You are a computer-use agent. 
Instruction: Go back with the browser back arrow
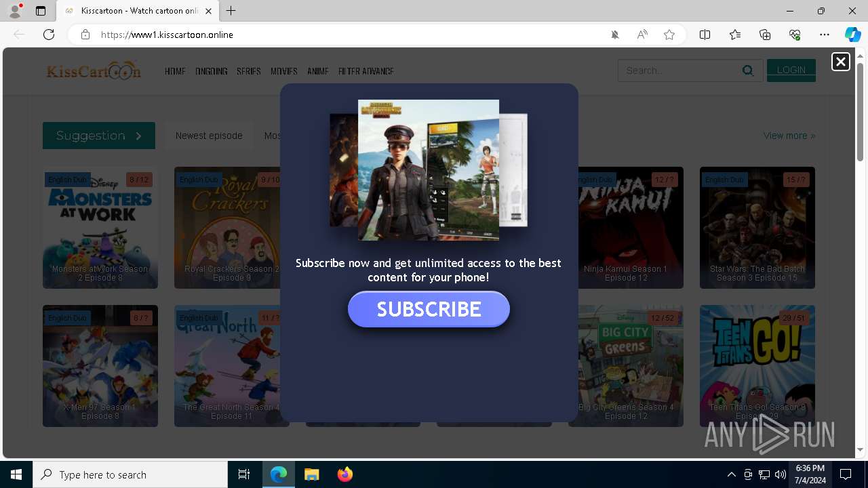[19, 35]
